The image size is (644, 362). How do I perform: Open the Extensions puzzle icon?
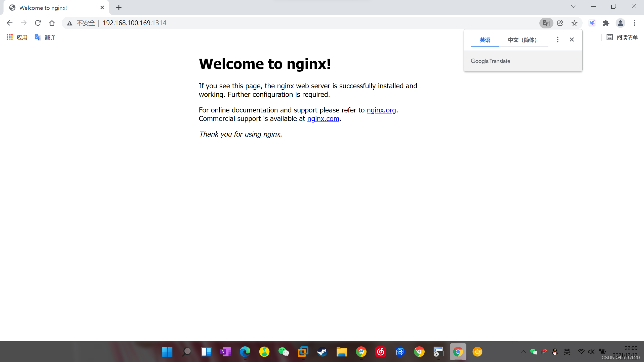pos(606,23)
